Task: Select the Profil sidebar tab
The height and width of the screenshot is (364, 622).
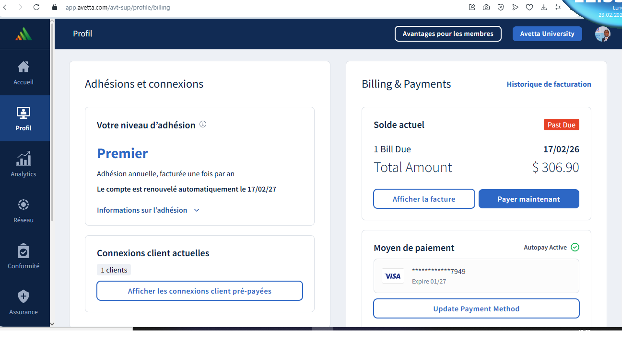Action: [23, 118]
